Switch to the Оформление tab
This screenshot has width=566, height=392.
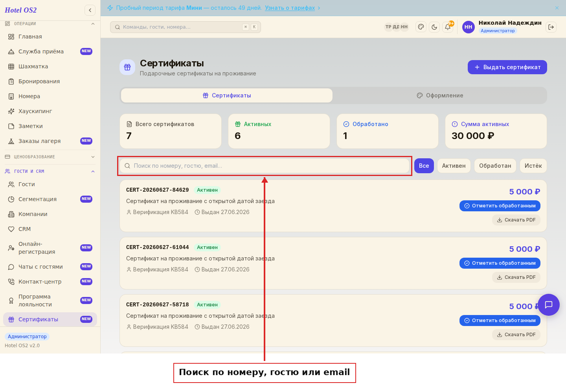[x=440, y=95]
